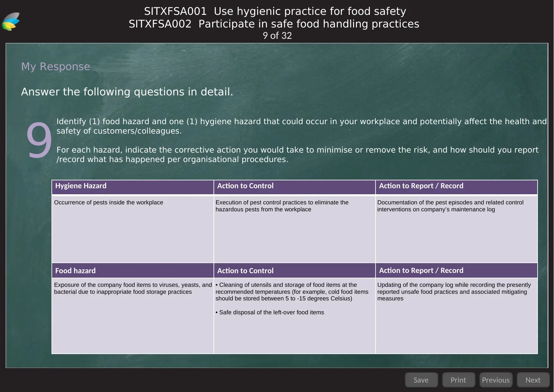Edit the maintenance log report field

456,229
